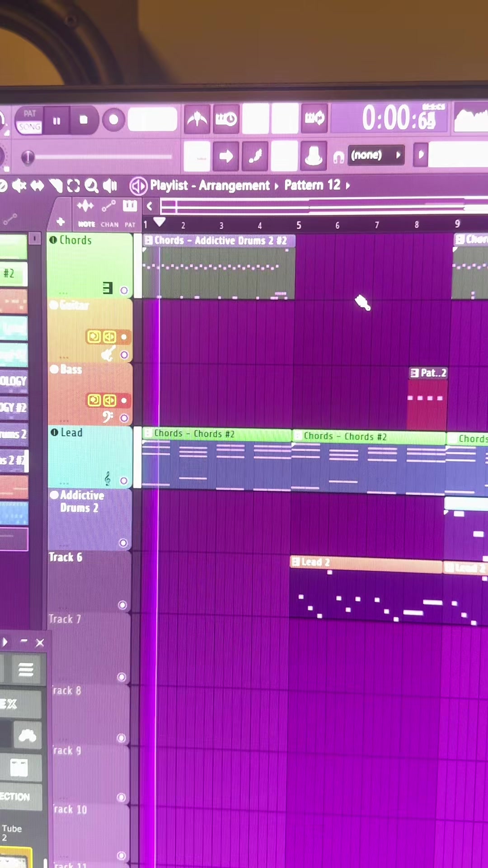Click the arrow right of (none) selector
The image size is (488, 868).
tap(421, 155)
